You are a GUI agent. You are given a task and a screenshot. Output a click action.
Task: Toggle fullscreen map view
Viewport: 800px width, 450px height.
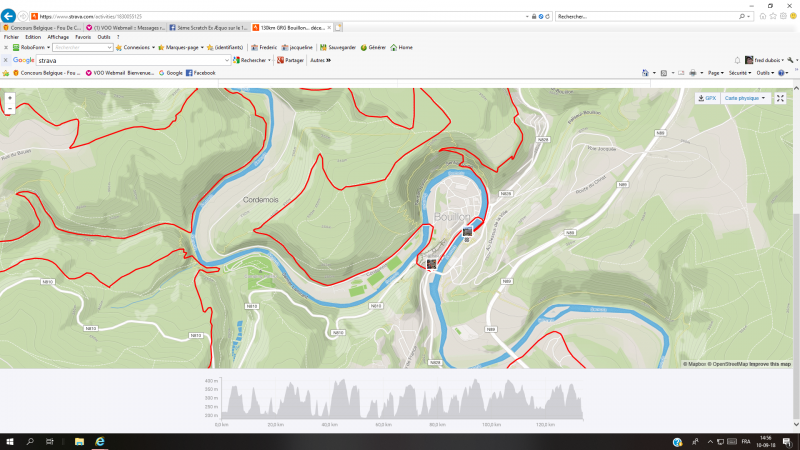click(780, 98)
